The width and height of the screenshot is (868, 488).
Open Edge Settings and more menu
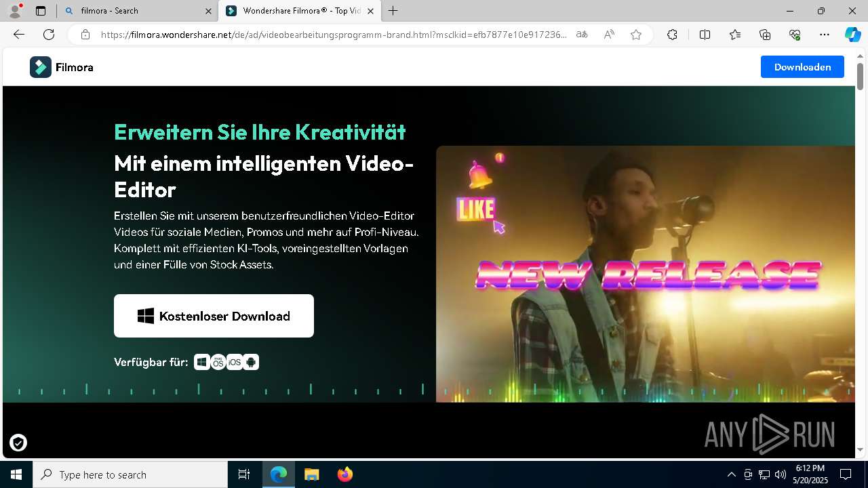(825, 35)
